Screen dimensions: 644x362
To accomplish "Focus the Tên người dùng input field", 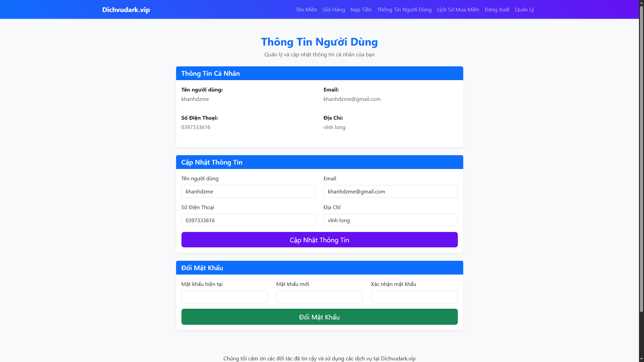I will (248, 191).
